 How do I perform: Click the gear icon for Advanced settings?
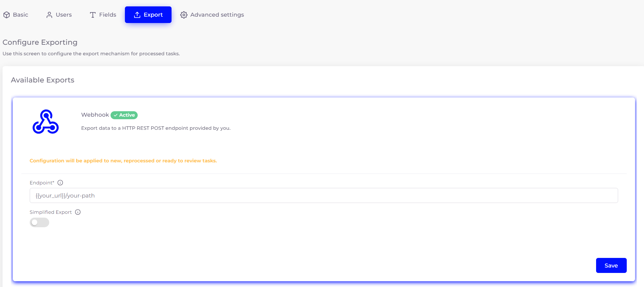pos(184,15)
